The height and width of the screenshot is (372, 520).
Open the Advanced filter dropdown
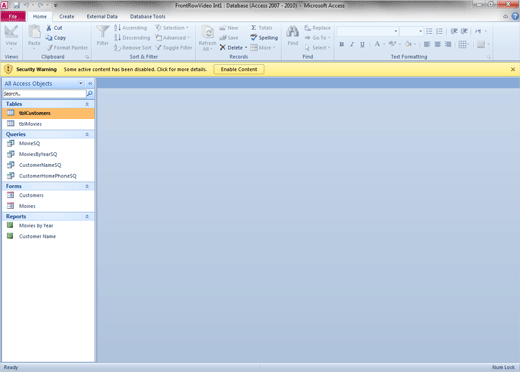coord(172,38)
